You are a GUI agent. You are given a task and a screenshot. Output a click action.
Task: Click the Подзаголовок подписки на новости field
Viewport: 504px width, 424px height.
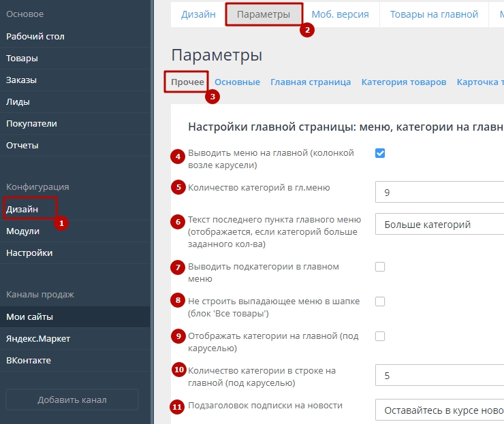click(439, 410)
